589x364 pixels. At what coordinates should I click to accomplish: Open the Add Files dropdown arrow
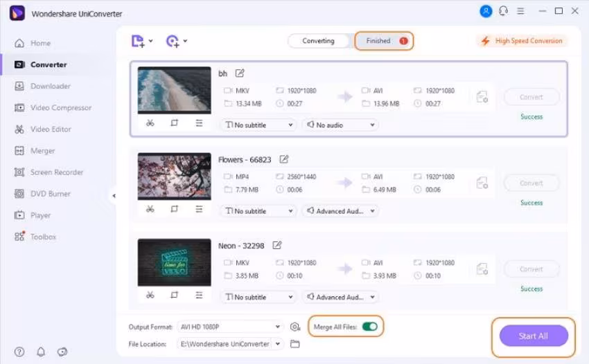pos(150,41)
